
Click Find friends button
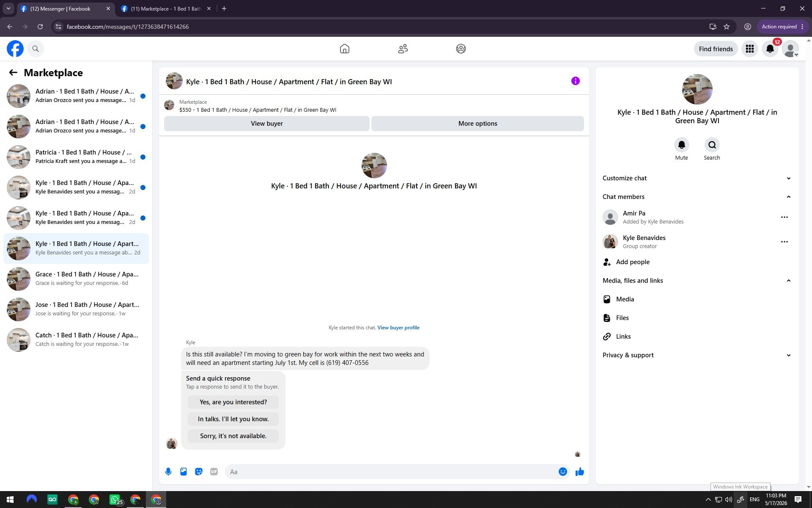click(716, 49)
